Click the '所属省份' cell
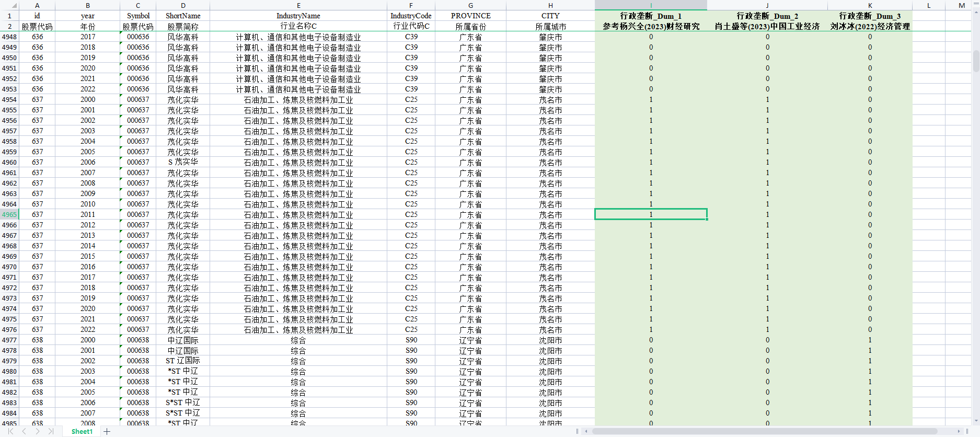980x437 pixels. point(470,26)
